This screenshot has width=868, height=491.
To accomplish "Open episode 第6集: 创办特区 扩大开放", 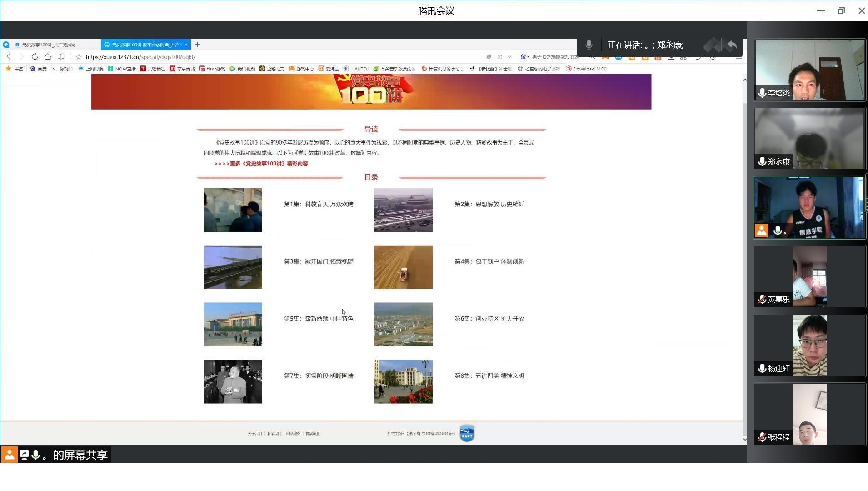I will [x=489, y=319].
